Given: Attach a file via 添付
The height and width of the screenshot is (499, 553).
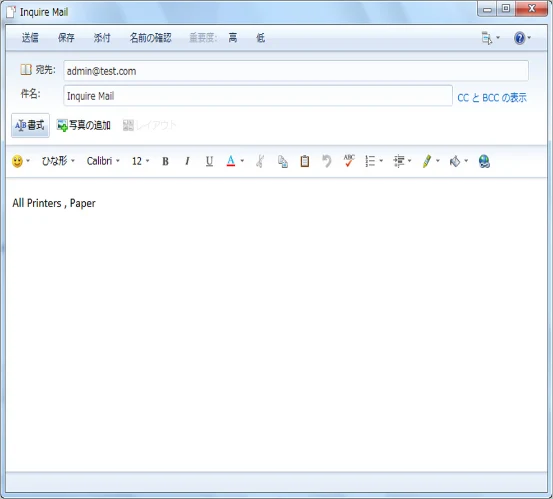Looking at the screenshot, I should tap(102, 37).
